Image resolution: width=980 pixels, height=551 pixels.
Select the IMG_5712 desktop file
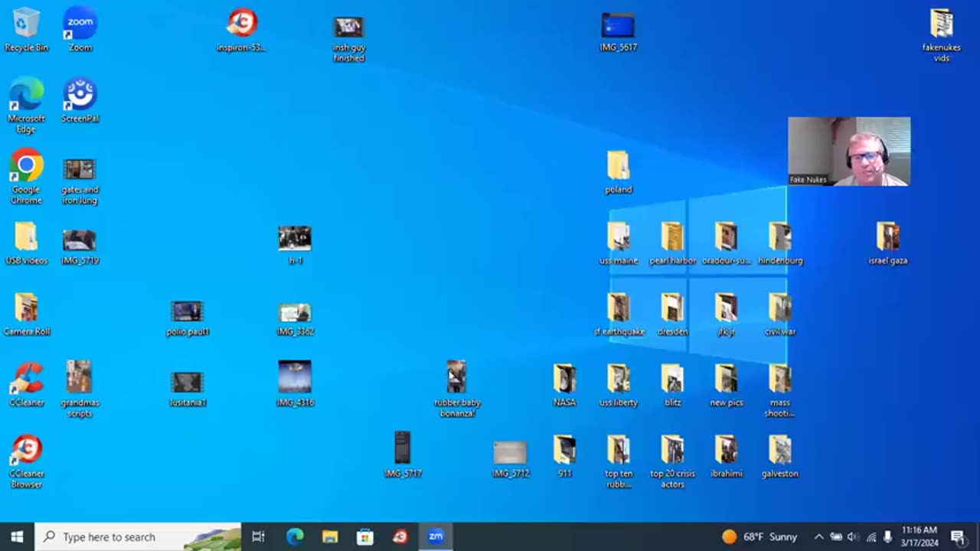(x=511, y=459)
